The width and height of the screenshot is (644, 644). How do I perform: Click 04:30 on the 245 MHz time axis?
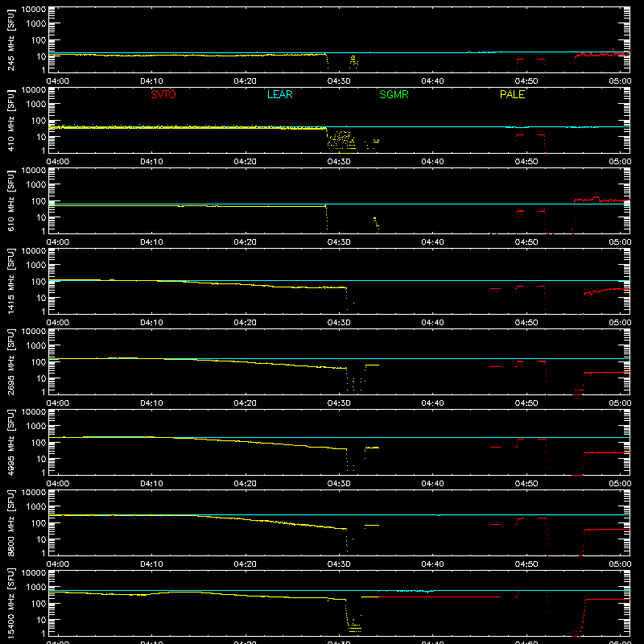click(339, 81)
